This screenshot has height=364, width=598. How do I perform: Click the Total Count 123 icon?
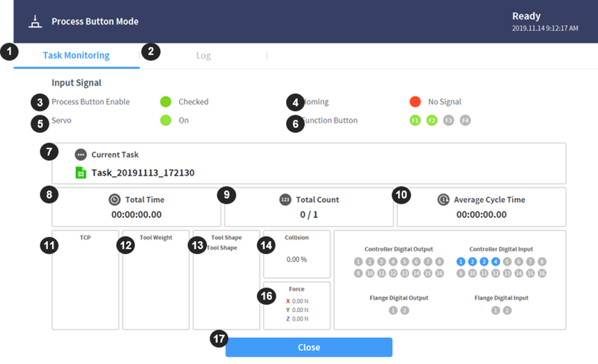tap(285, 200)
